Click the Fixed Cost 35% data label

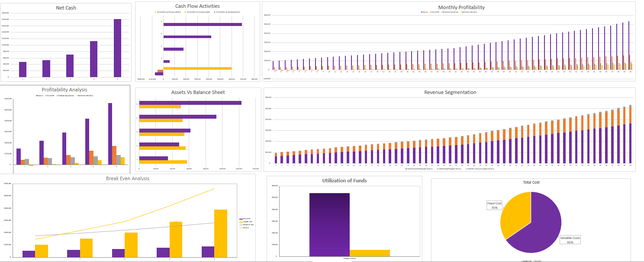[x=494, y=205]
